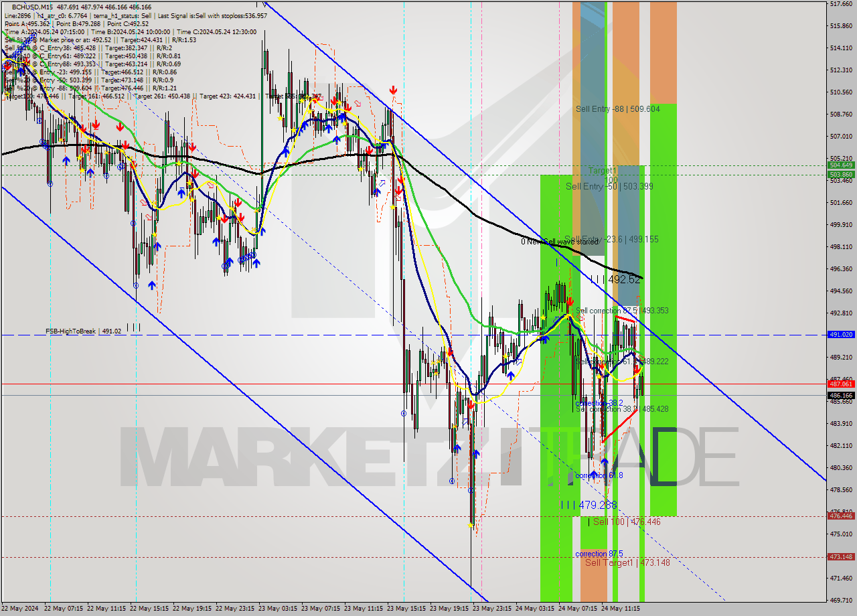Select the Sell Target1 | 473.148 label
The width and height of the screenshot is (857, 616).
(x=627, y=562)
